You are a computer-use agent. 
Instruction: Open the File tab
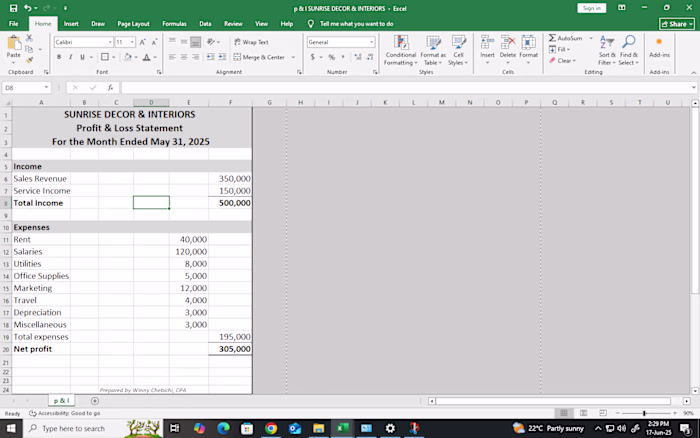14,24
